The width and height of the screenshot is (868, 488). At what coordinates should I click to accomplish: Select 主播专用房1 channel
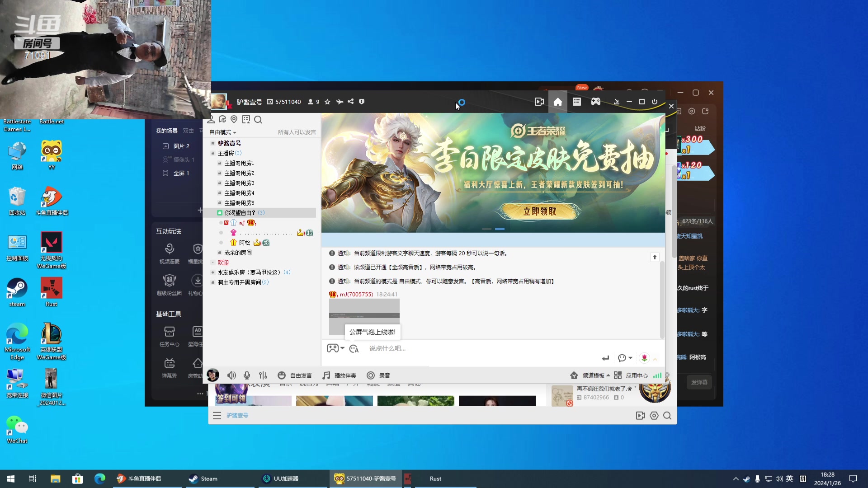(x=239, y=163)
